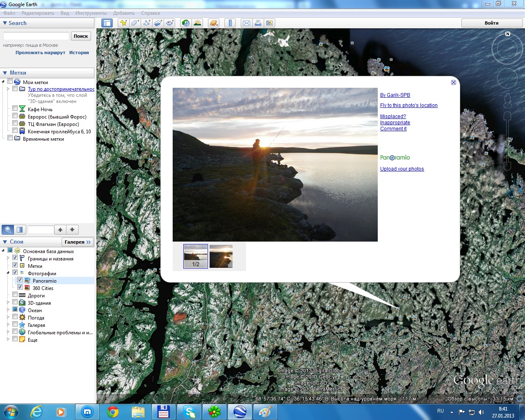Expand the Границы и названия node
This screenshot has width=525, height=420.
tap(8, 258)
